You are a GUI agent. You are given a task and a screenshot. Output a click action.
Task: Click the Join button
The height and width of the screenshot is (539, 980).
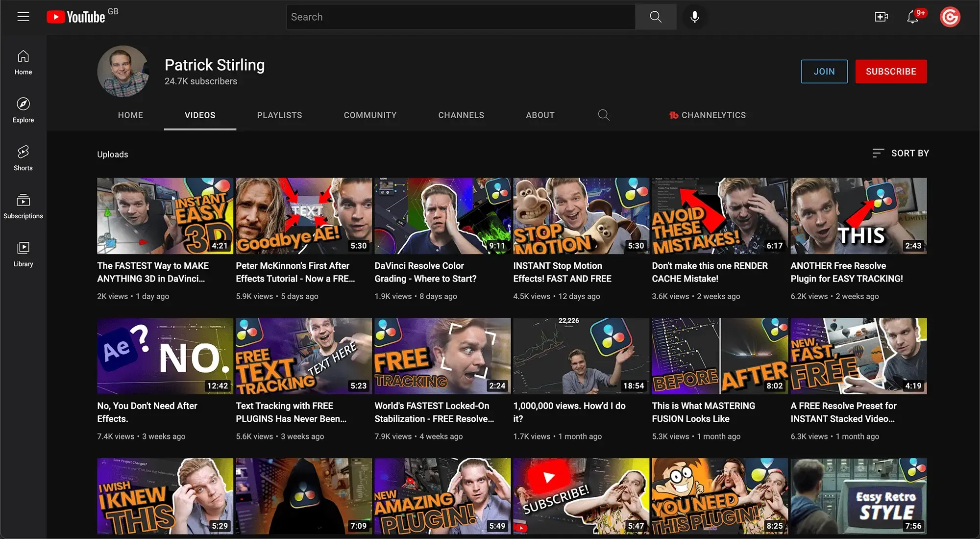(x=824, y=72)
